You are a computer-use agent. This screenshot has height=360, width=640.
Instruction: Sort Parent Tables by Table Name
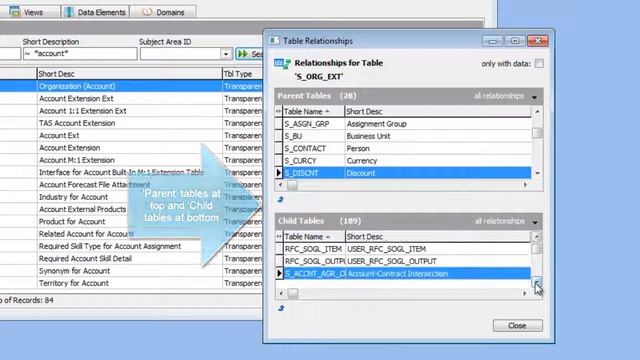click(313, 111)
